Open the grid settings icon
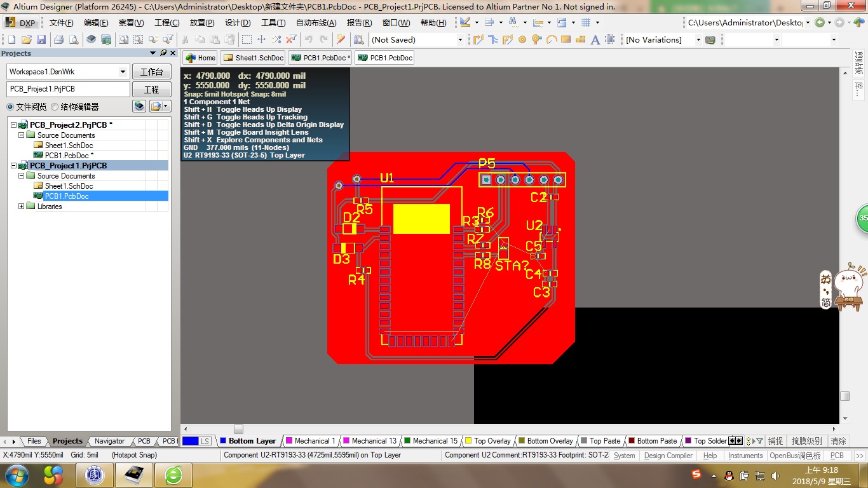This screenshot has width=868, height=488. pos(586,22)
